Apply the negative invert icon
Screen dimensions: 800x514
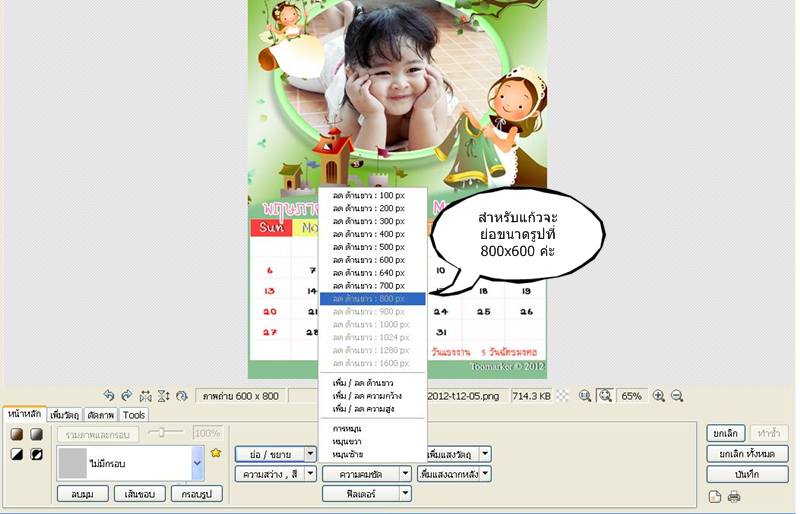coord(36,454)
